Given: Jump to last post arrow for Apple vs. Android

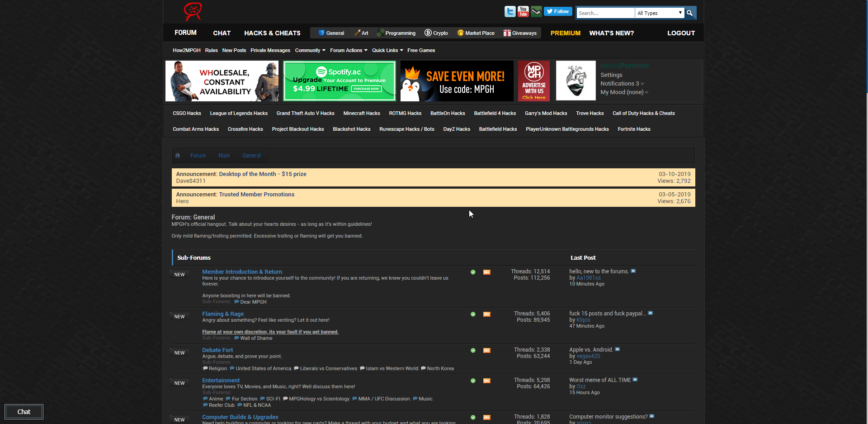Looking at the screenshot, I should coord(618,349).
